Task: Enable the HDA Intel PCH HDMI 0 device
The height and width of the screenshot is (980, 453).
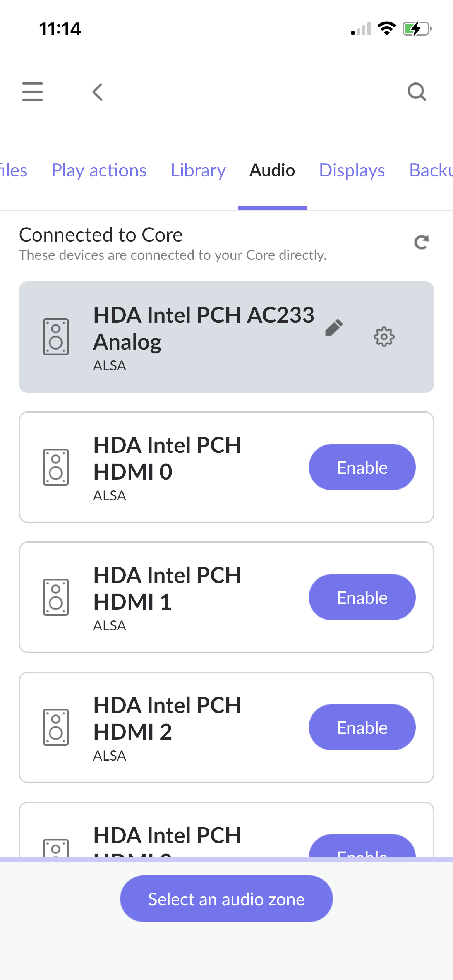Action: click(x=362, y=467)
